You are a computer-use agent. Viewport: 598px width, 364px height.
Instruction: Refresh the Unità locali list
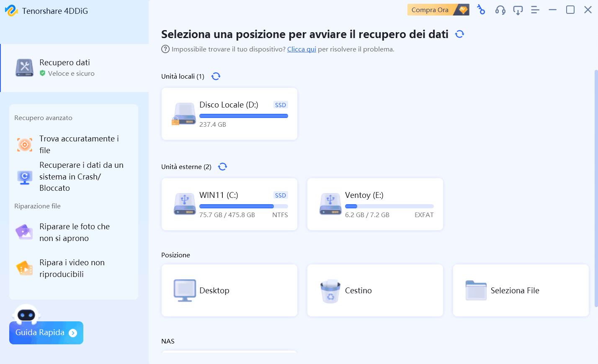tap(216, 76)
